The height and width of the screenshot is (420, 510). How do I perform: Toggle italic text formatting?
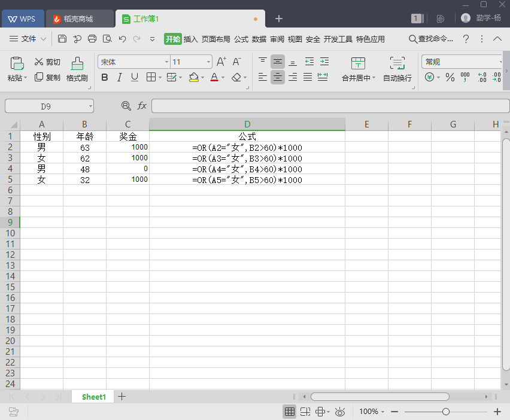tap(119, 77)
